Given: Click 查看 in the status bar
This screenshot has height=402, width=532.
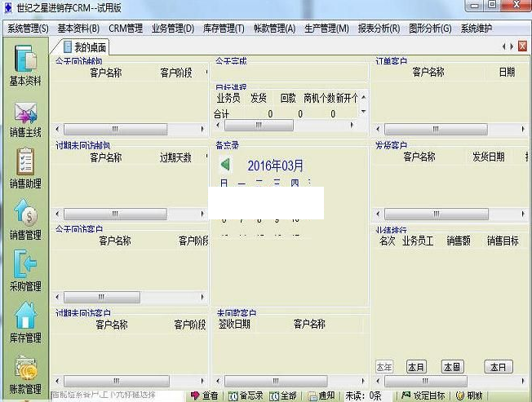Looking at the screenshot, I should (x=205, y=395).
